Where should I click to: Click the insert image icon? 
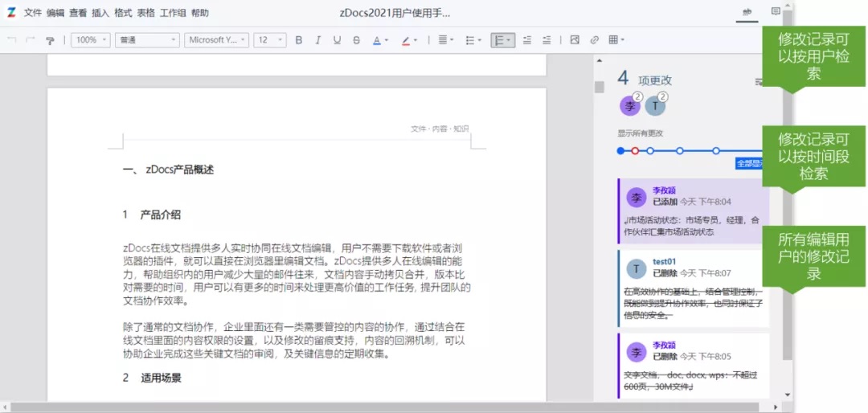pyautogui.click(x=575, y=40)
